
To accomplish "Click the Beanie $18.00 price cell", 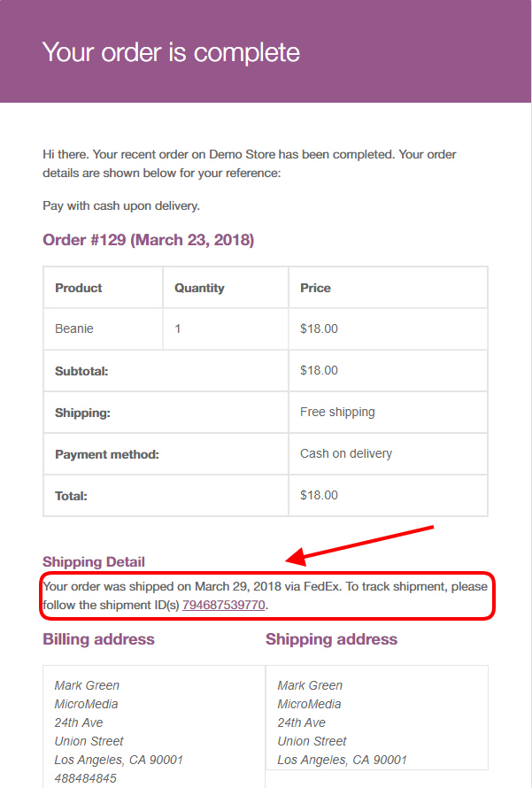I will 319,328.
